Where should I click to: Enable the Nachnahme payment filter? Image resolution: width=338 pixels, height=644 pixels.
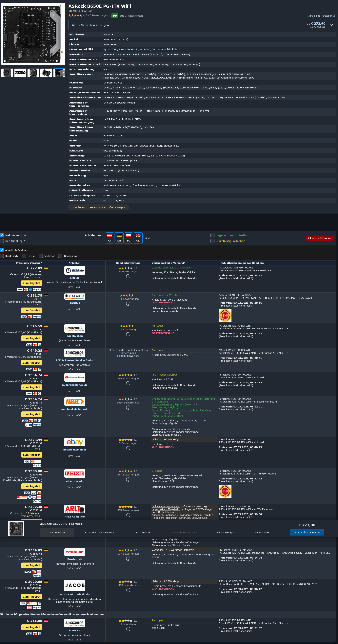click(x=60, y=256)
